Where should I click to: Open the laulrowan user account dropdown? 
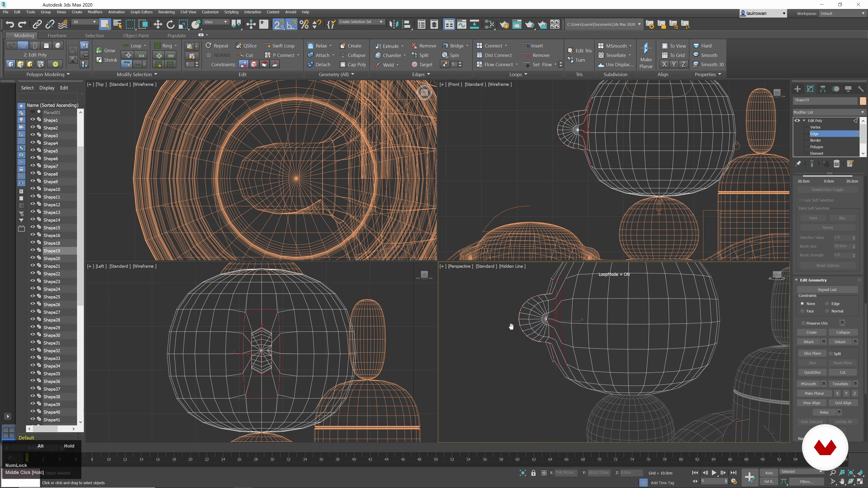click(763, 14)
